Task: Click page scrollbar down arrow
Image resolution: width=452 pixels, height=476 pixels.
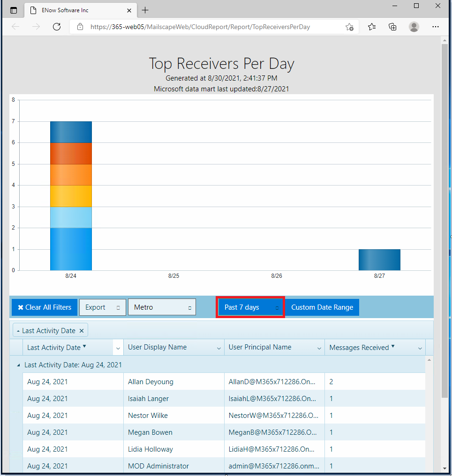Action: click(444, 469)
